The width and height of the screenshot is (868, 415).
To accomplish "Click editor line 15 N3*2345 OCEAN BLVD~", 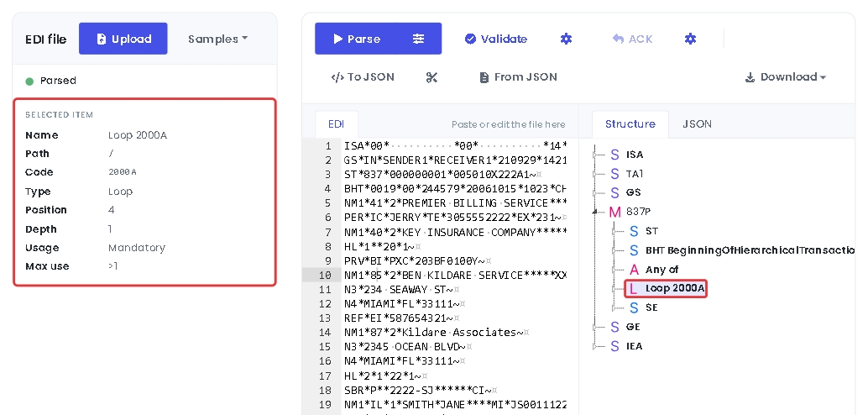I will [408, 347].
